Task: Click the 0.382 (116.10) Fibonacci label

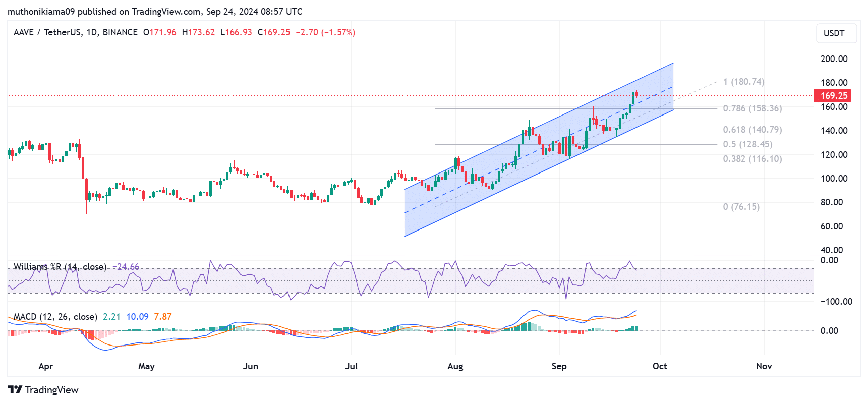Action: [x=752, y=159]
